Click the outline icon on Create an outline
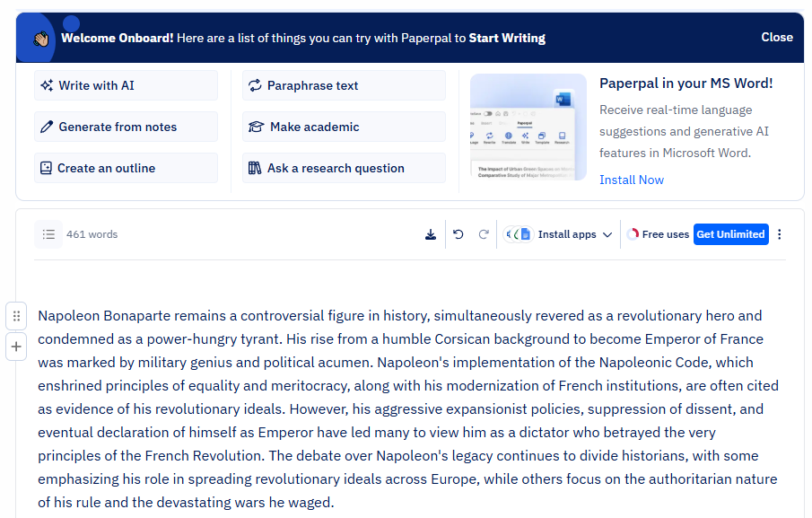 pos(46,168)
